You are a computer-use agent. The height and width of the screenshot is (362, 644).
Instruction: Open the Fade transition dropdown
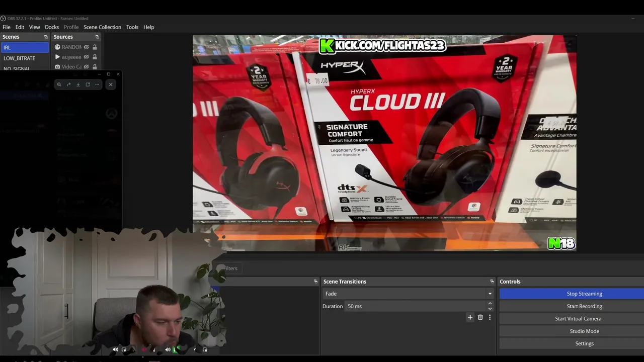tap(408, 294)
